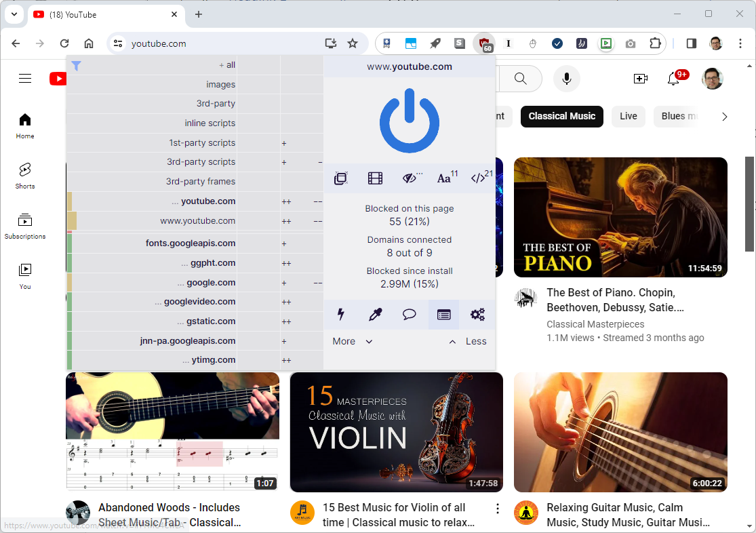Open 15 Masterpieces Violin video thumbnail
Viewport: 756px width, 533px height.
point(397,432)
